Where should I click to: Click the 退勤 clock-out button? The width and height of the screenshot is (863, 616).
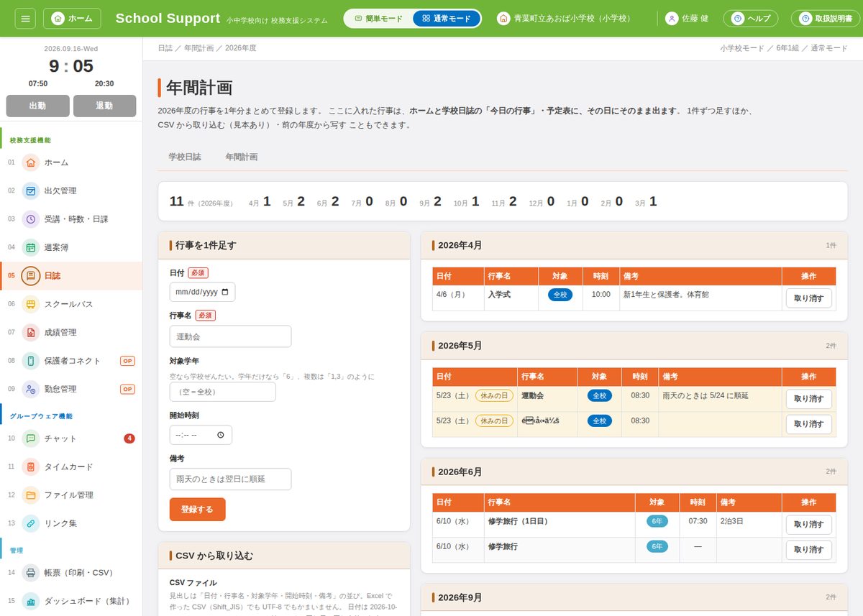104,106
